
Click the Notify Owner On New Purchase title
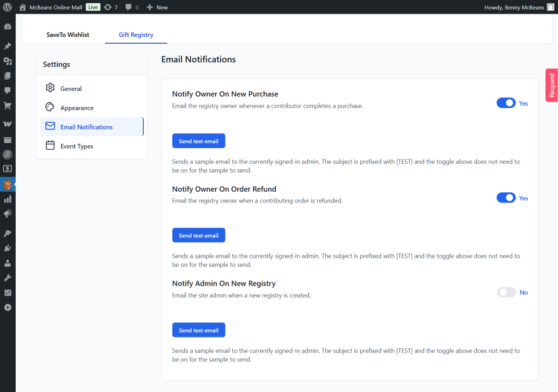point(225,94)
